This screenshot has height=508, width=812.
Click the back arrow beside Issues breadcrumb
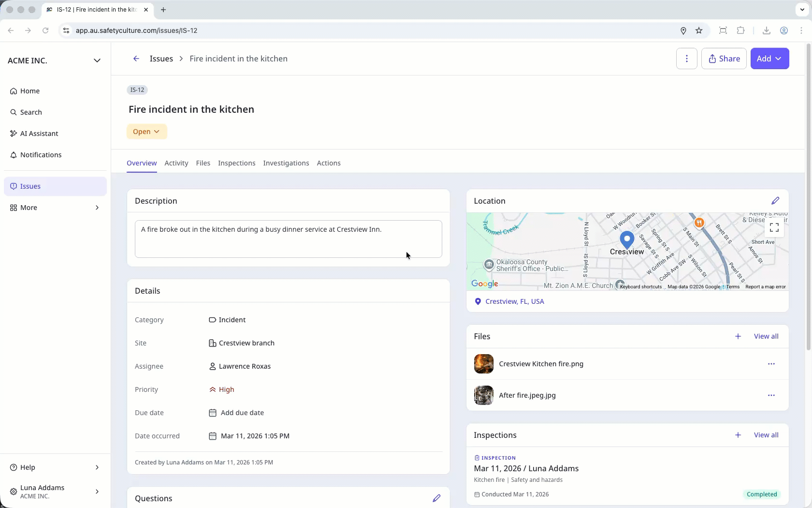(x=136, y=59)
